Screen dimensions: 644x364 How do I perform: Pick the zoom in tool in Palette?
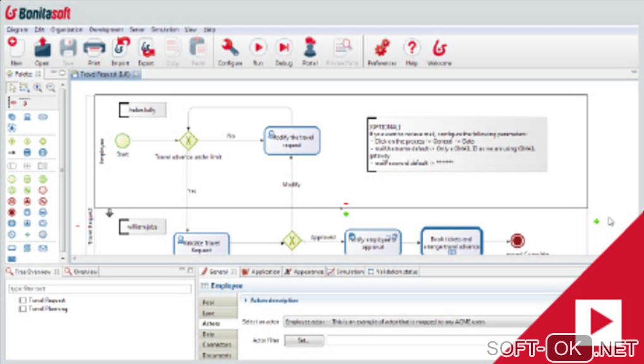[38, 88]
